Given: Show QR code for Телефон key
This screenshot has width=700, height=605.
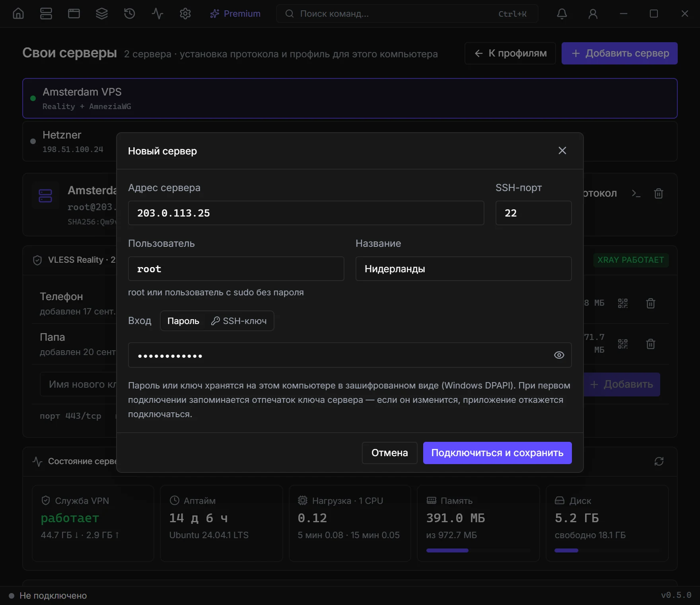Looking at the screenshot, I should click(623, 303).
